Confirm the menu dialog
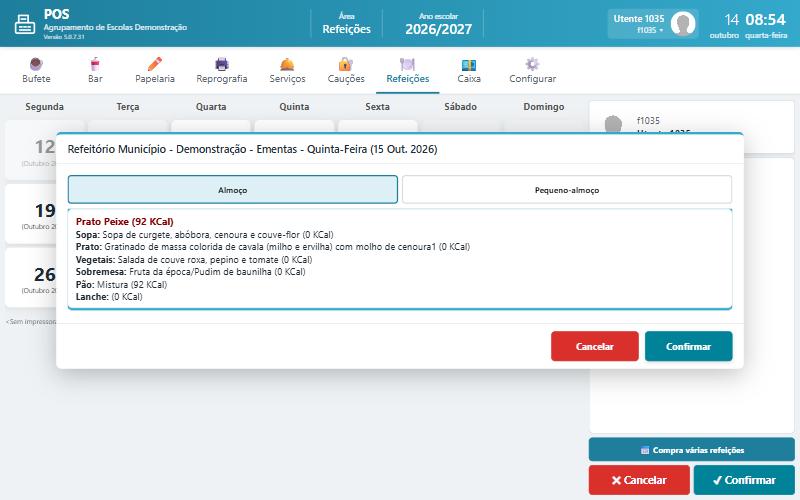The image size is (800, 500). (x=688, y=346)
